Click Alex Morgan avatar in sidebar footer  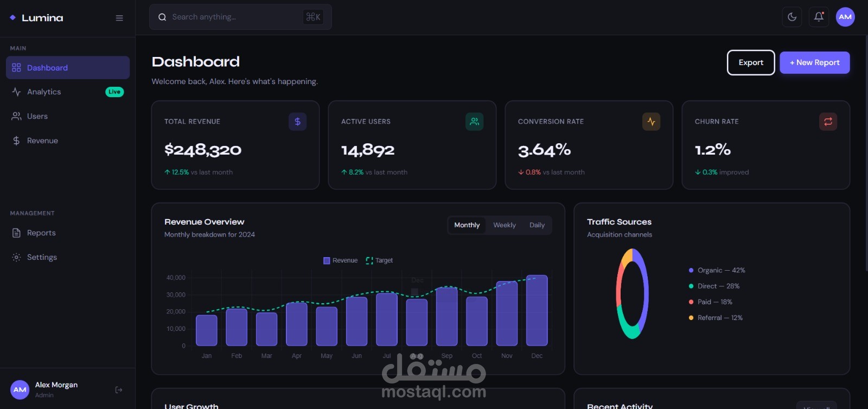(x=20, y=389)
